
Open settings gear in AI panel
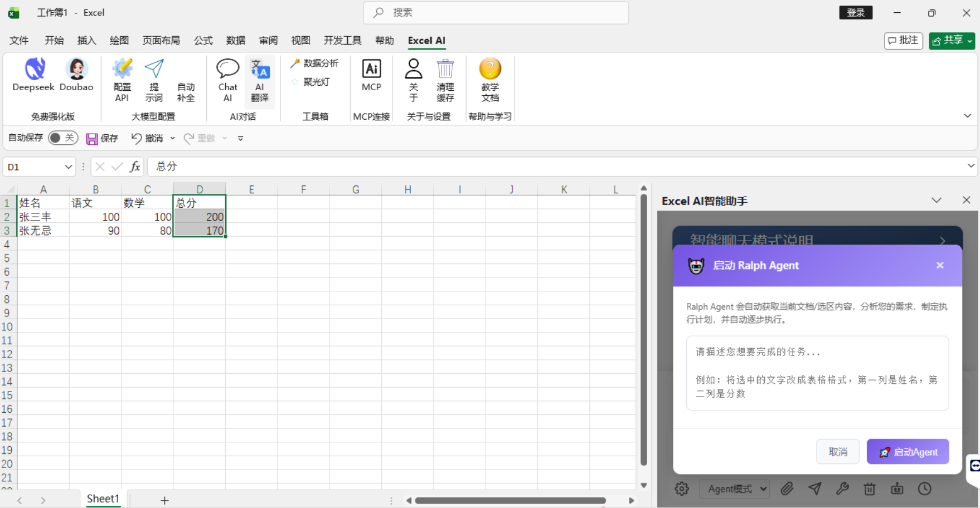tap(681, 489)
